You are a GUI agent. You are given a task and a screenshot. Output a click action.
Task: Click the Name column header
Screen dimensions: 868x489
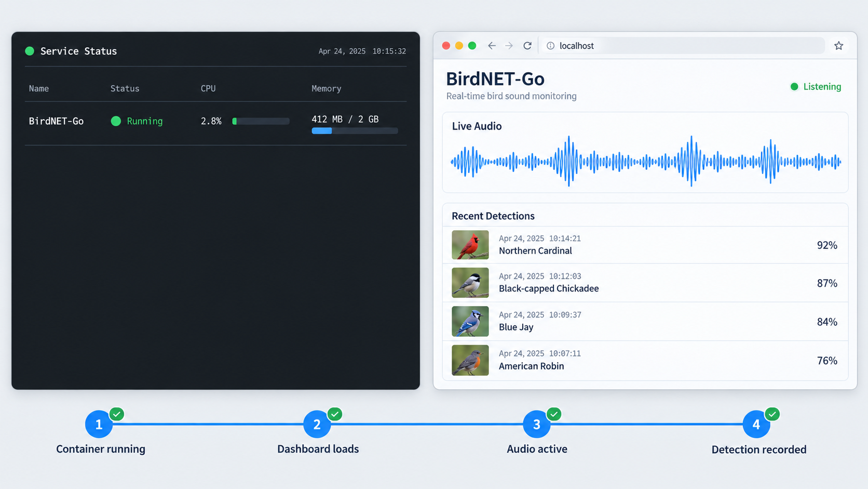39,88
